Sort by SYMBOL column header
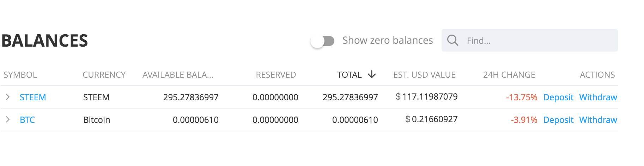The image size is (644, 166). 20,75
